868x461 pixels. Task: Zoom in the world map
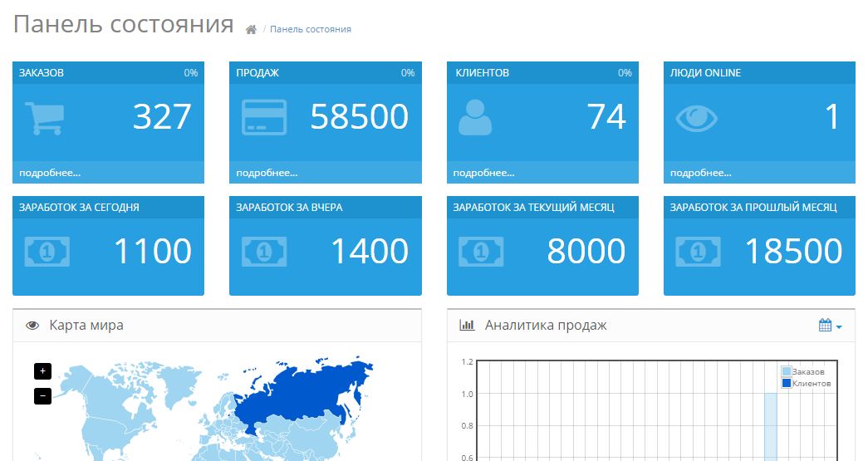point(42,371)
